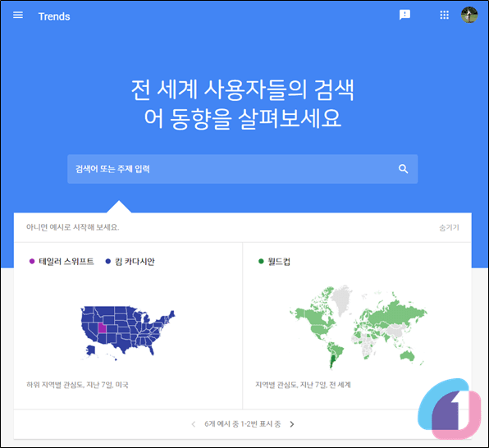This screenshot has height=448, width=489.
Task: Click the Trends logo text
Action: tap(54, 16)
